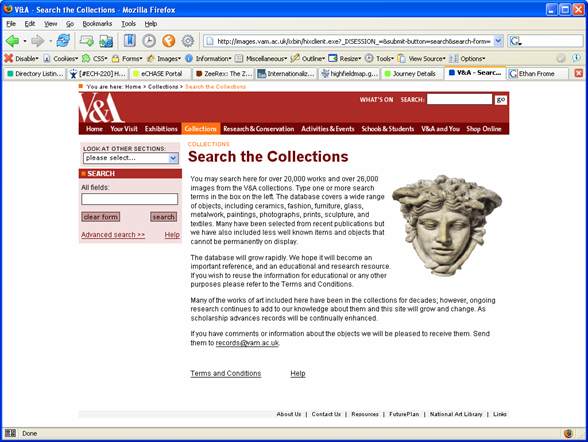Open the Help menu in the menu bar

coord(151,24)
